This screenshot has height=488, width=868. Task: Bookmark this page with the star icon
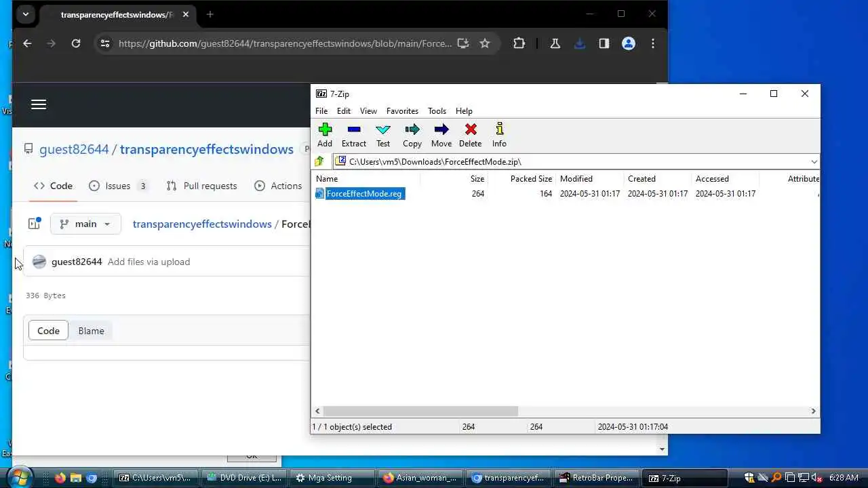pos(485,43)
